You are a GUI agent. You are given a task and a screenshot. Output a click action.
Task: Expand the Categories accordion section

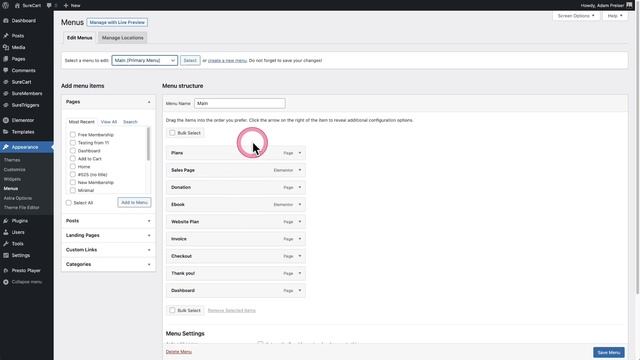(108, 264)
